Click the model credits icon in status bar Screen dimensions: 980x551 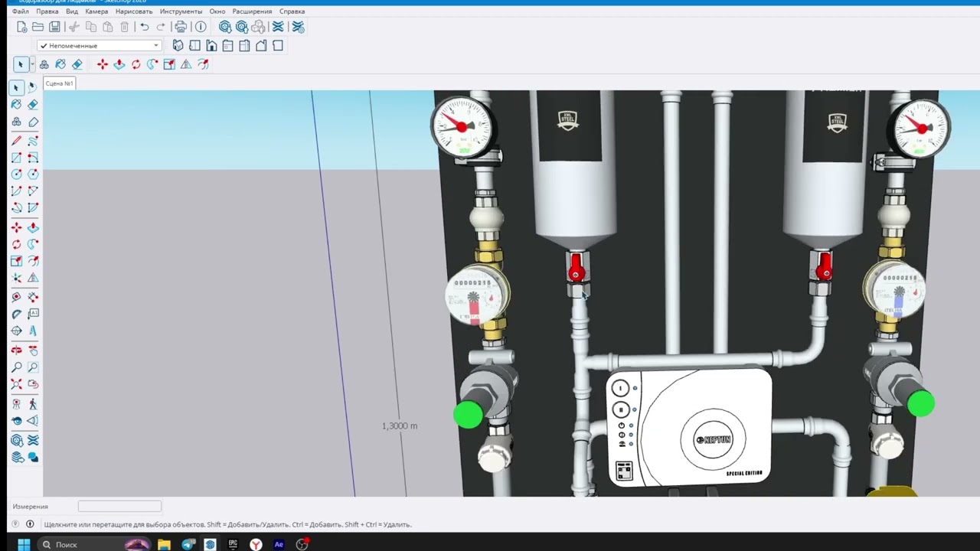coord(30,524)
